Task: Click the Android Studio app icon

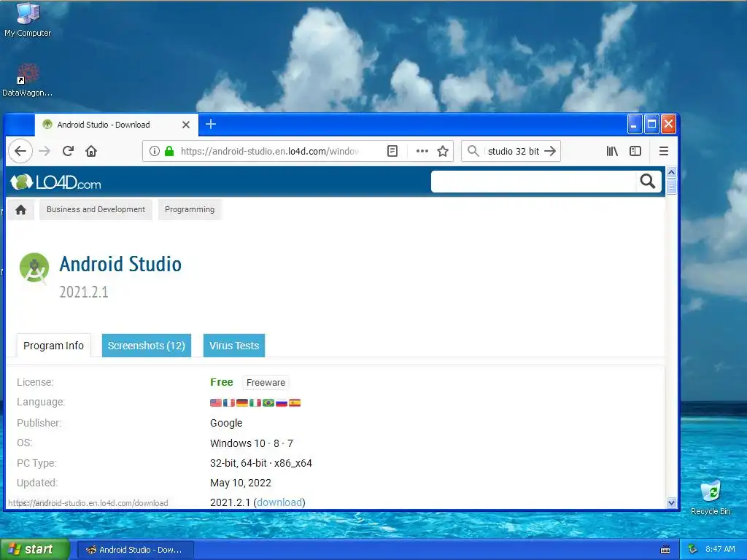Action: (x=34, y=268)
